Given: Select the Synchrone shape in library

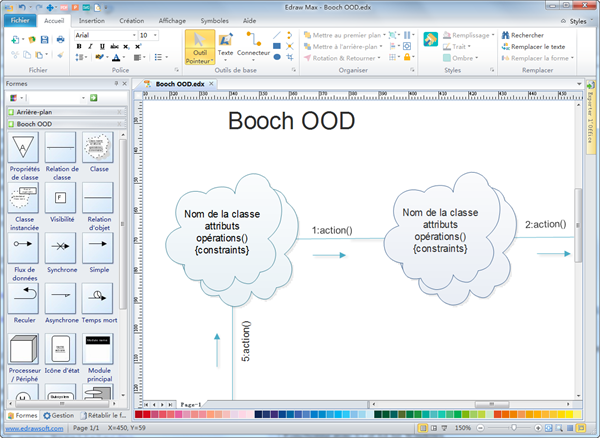Looking at the screenshot, I should coord(61,249).
